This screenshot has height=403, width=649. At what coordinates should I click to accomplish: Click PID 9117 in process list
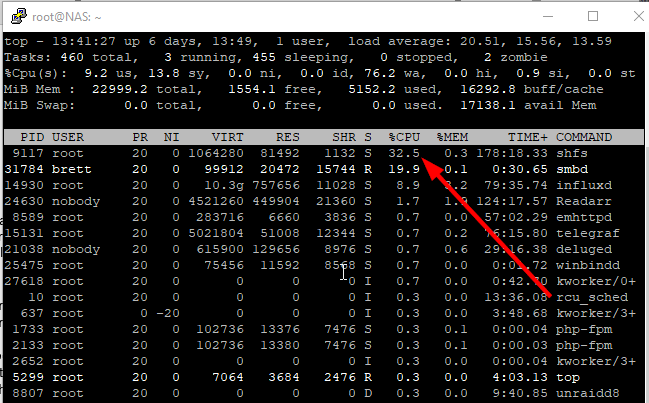pyautogui.click(x=28, y=153)
